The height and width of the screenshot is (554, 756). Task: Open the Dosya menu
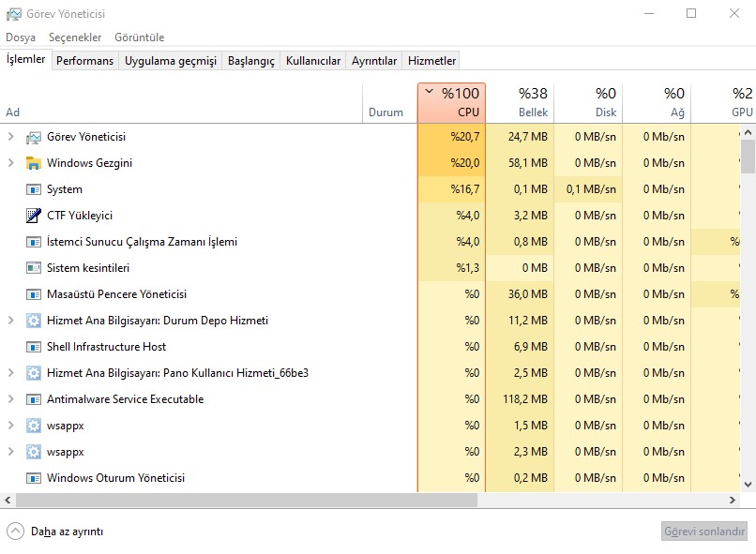tap(21, 37)
